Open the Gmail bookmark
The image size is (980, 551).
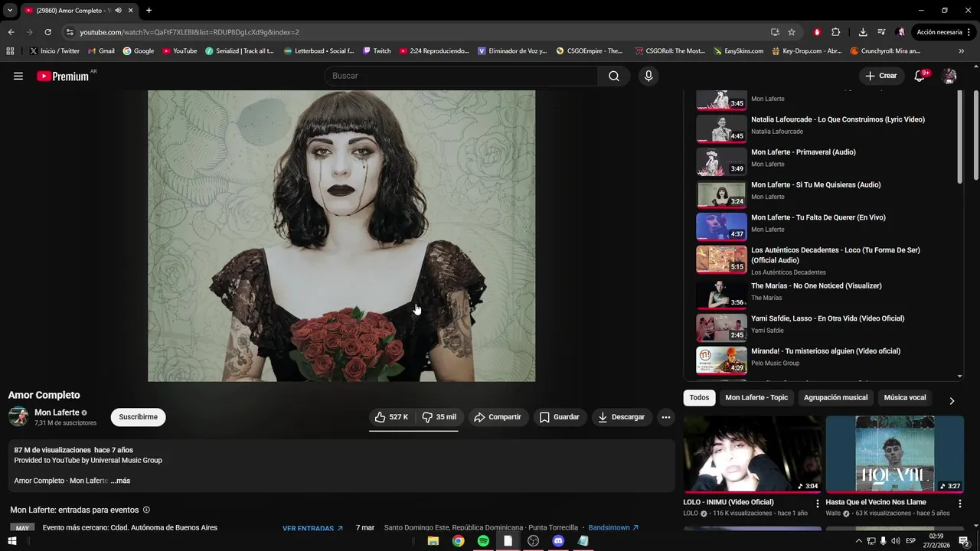point(101,51)
